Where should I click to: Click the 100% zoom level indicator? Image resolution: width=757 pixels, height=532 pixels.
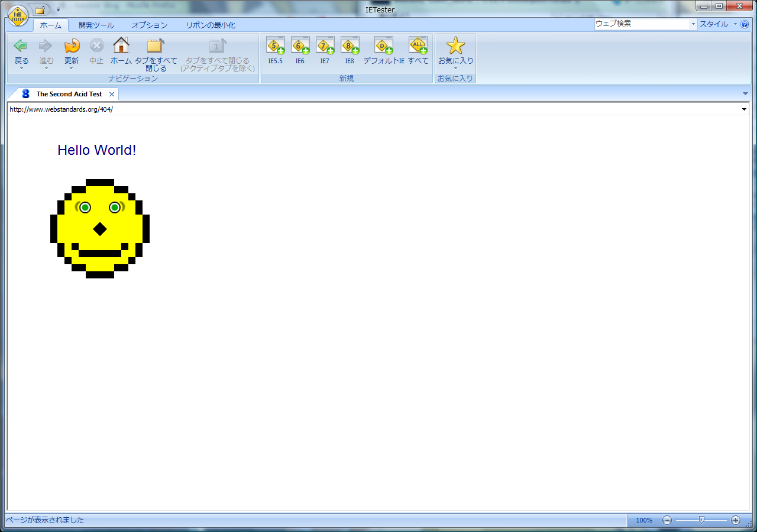click(x=644, y=520)
